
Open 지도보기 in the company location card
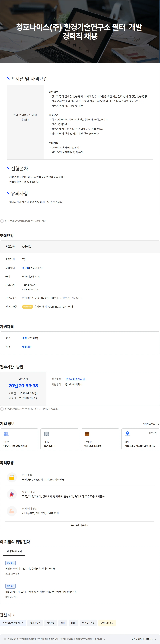(x=153, y=433)
